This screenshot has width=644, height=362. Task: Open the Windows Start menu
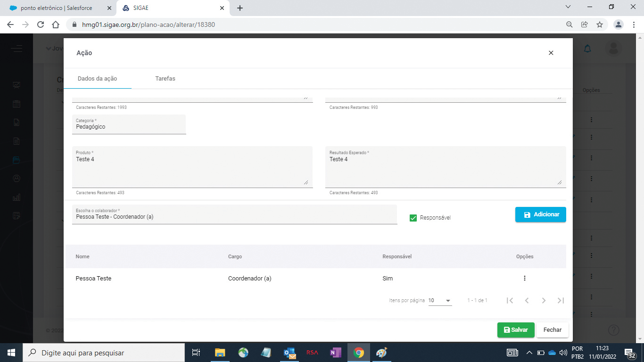coord(11,353)
